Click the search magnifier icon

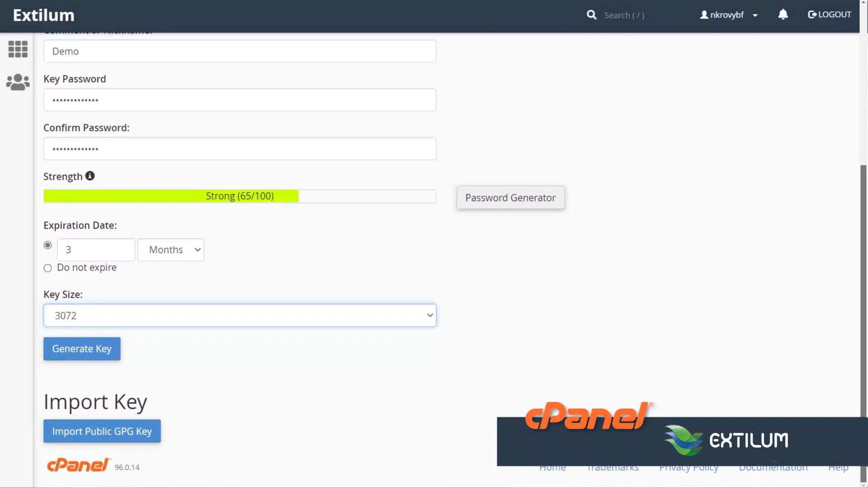click(x=591, y=15)
